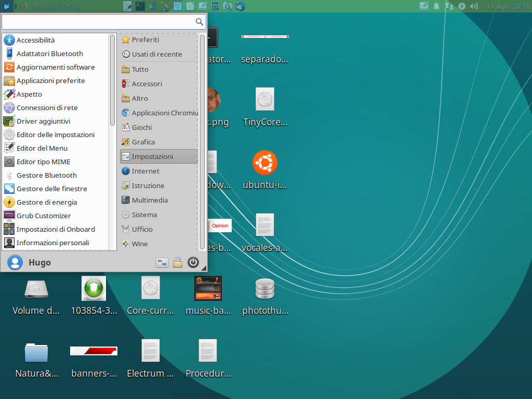532x399 pixels.
Task: Open Informazioni personali
Action: (55, 243)
